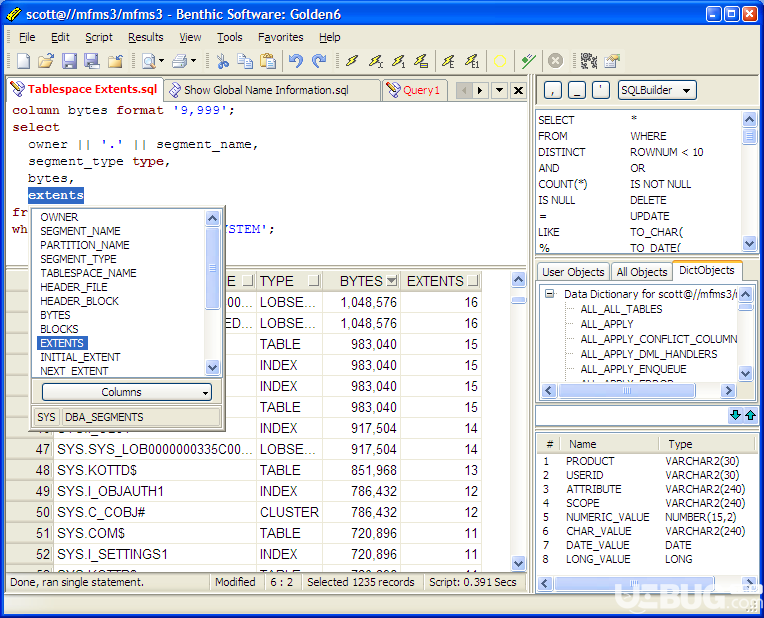Click the reopen folder toolbar icon
764x618 pixels.
(115, 61)
